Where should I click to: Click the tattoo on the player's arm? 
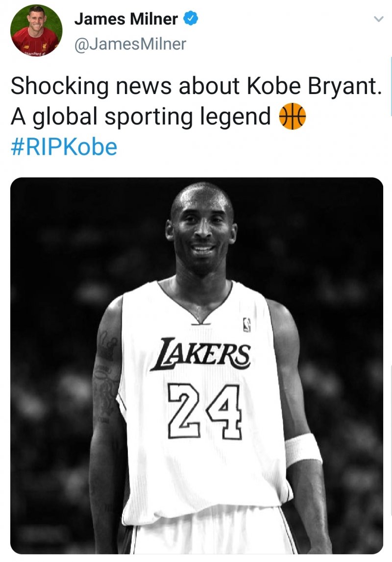click(x=105, y=382)
